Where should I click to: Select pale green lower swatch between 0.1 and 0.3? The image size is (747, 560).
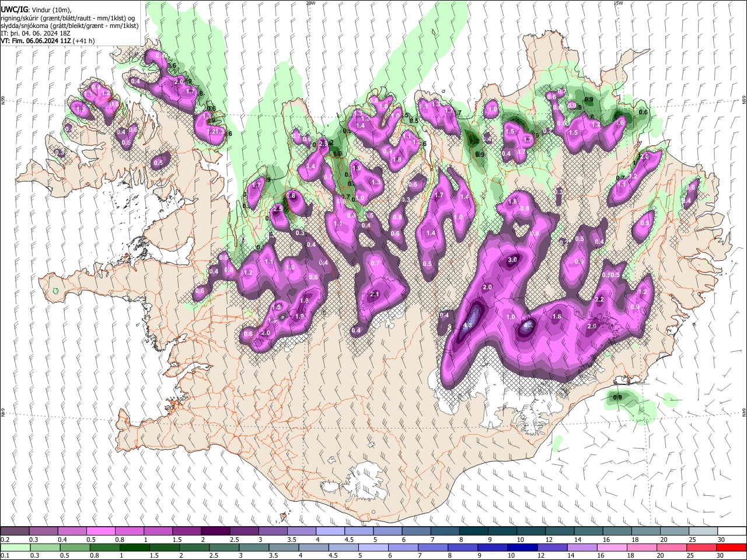coord(15,547)
